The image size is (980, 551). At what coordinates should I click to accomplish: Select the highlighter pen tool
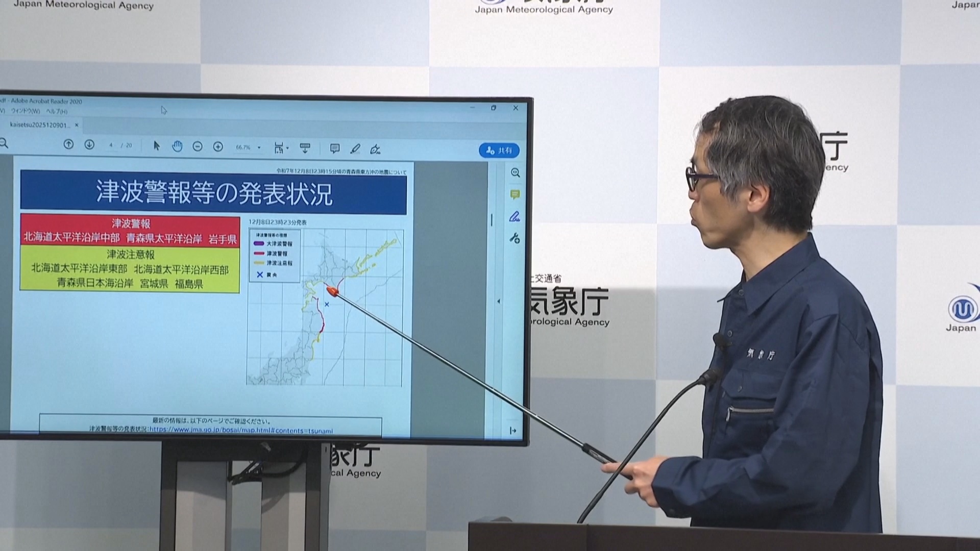click(x=355, y=149)
